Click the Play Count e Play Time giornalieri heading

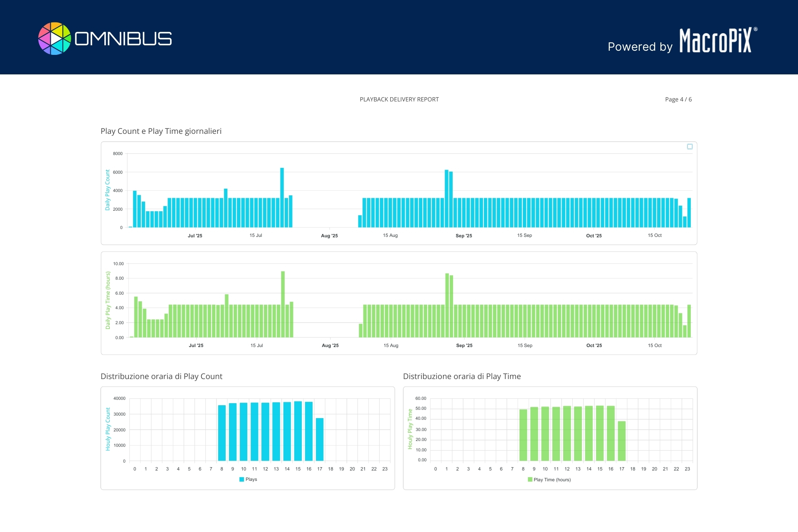[161, 131]
